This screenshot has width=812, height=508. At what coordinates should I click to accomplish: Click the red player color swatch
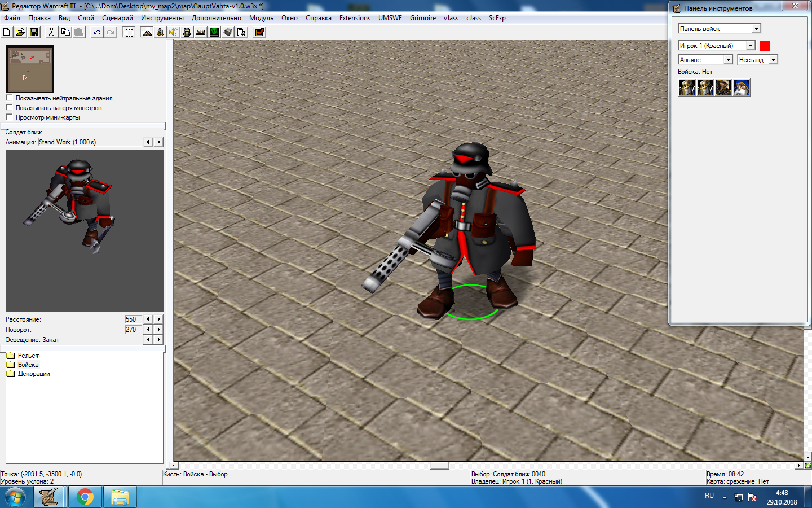[765, 46]
